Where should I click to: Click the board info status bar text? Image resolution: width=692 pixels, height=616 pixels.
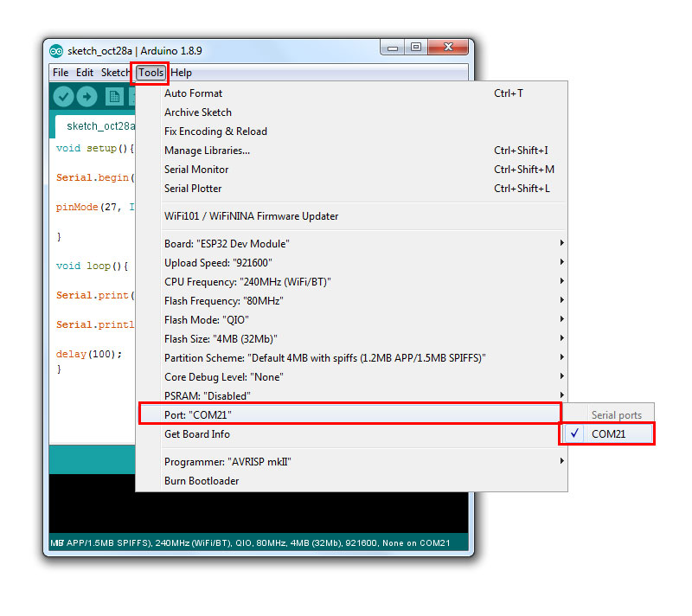coord(250,542)
